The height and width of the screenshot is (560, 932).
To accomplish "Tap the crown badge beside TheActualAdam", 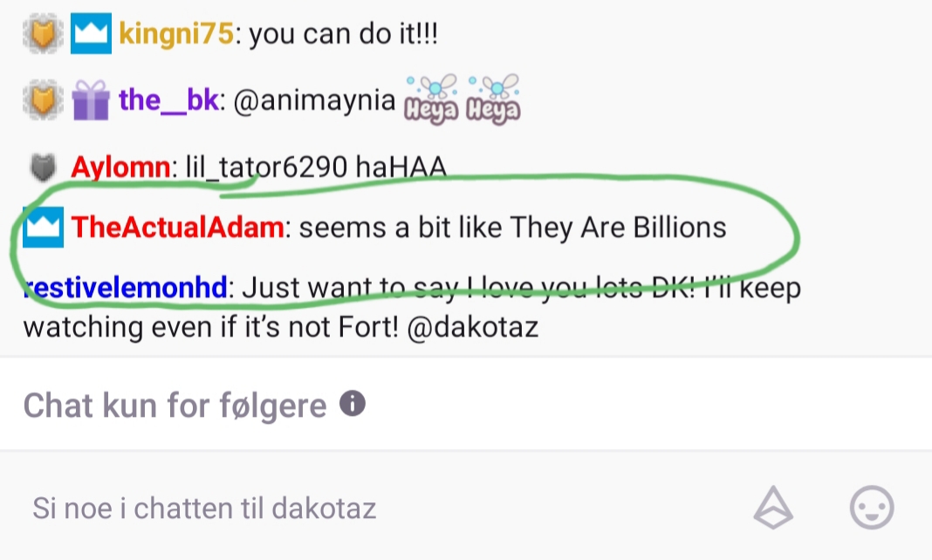I will tap(43, 227).
